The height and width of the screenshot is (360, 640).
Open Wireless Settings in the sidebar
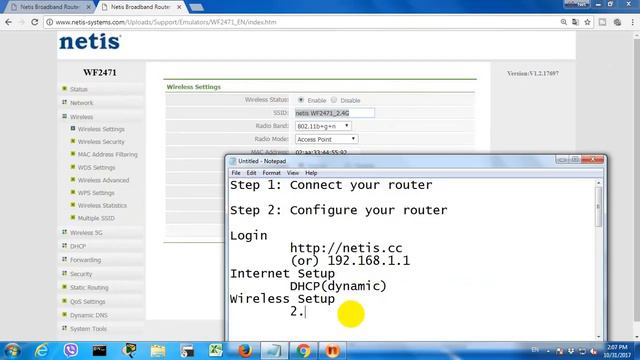point(101,129)
